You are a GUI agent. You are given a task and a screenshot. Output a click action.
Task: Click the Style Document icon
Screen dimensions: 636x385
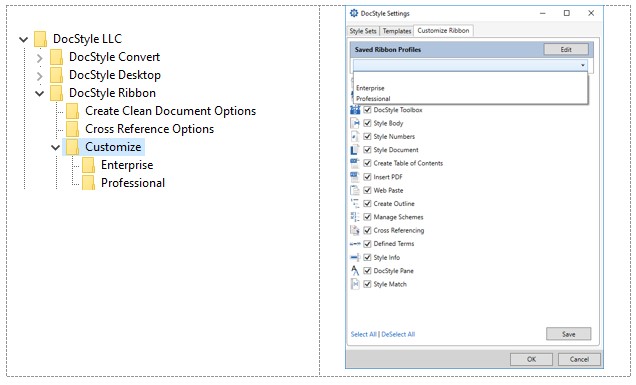point(355,150)
